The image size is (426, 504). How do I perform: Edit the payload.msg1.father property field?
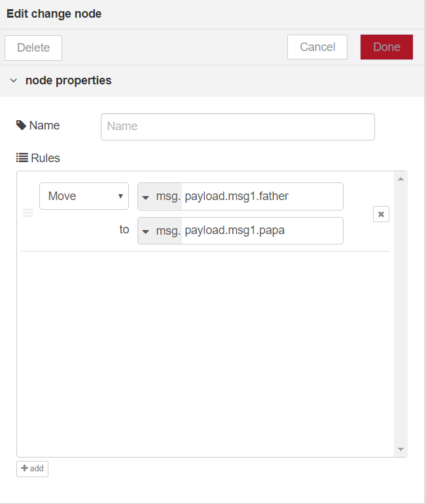[262, 196]
